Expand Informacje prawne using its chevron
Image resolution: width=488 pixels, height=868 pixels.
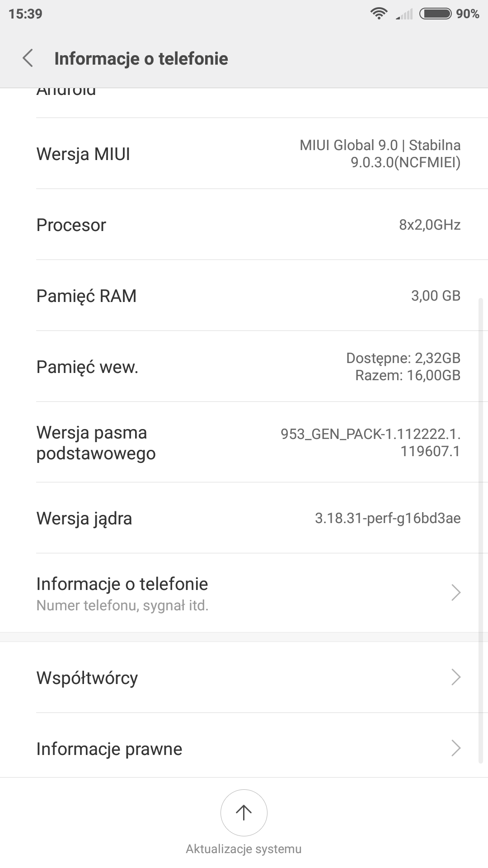point(455,748)
